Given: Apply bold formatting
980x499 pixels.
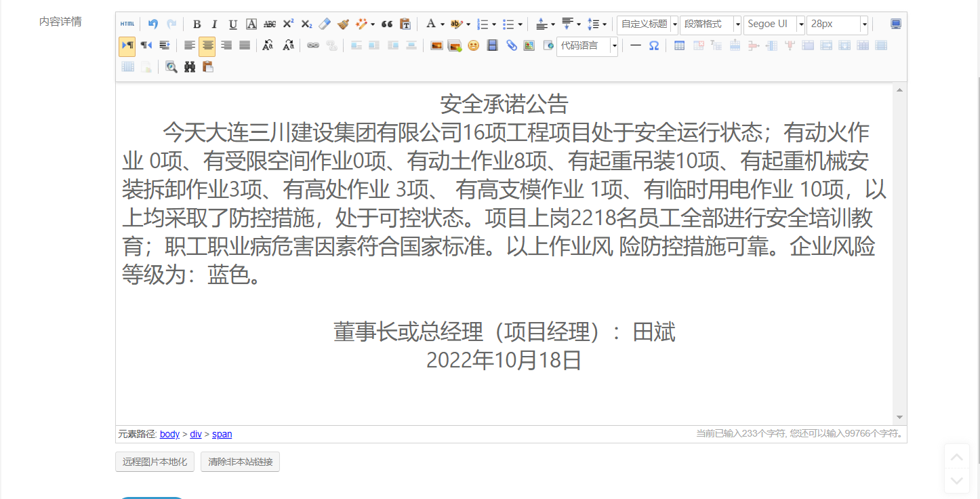Looking at the screenshot, I should [197, 24].
